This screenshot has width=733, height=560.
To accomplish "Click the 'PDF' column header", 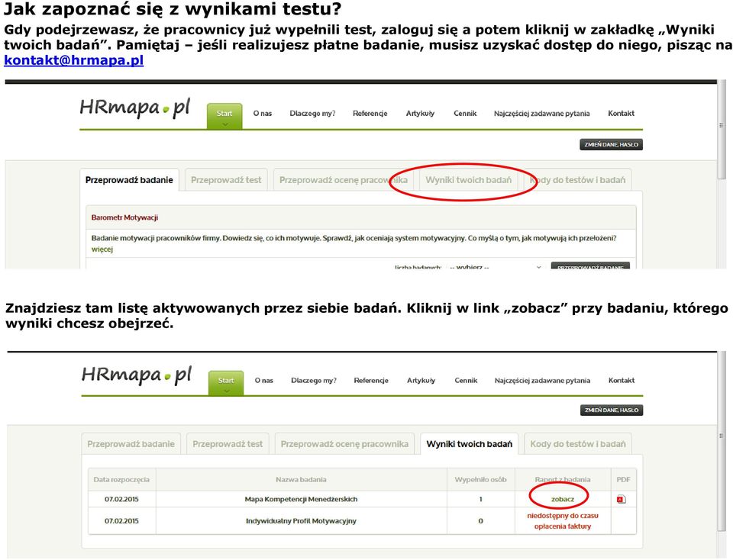I will coord(623,480).
